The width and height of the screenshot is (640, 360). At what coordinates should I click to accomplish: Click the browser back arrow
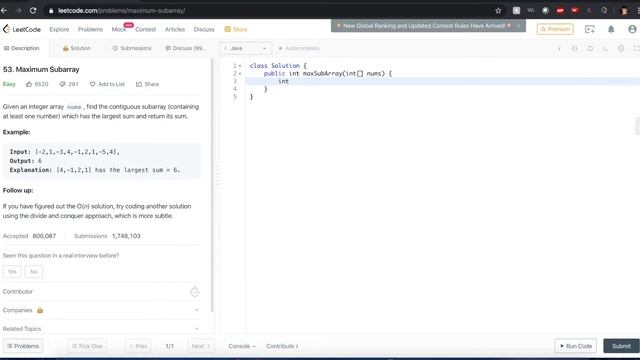click(4, 11)
